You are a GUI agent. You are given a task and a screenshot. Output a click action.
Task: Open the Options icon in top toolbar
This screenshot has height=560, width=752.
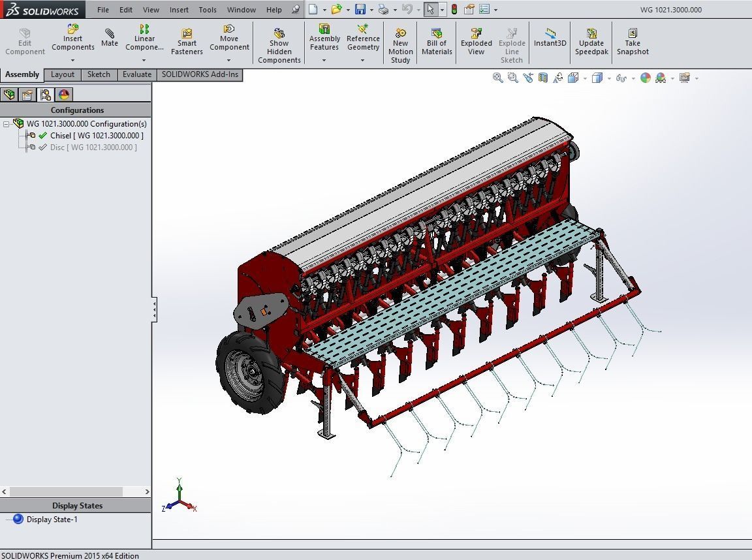coord(484,9)
